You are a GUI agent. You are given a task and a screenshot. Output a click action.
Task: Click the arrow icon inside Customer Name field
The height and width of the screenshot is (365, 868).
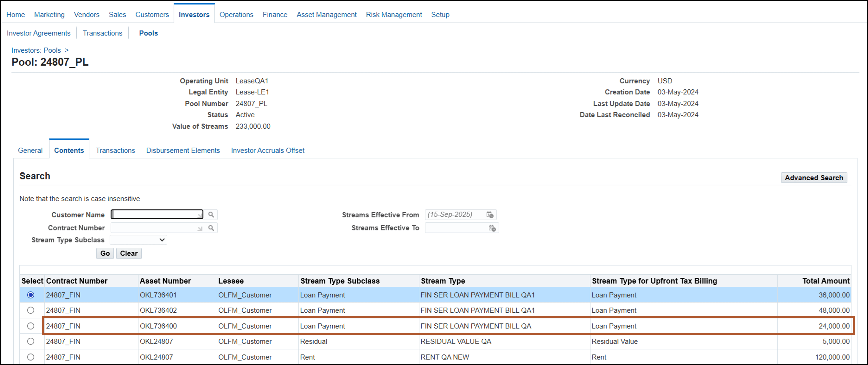199,215
